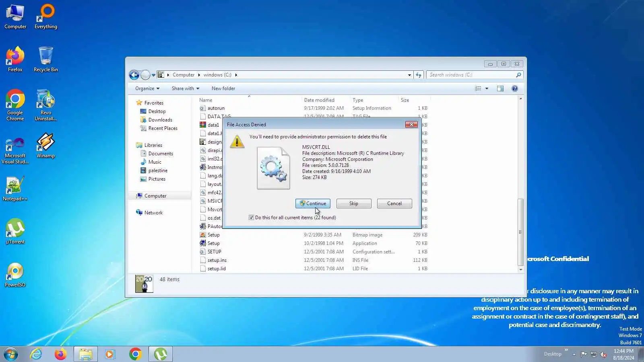Open the Windows Start menu
The height and width of the screenshot is (362, 644).
(x=11, y=354)
